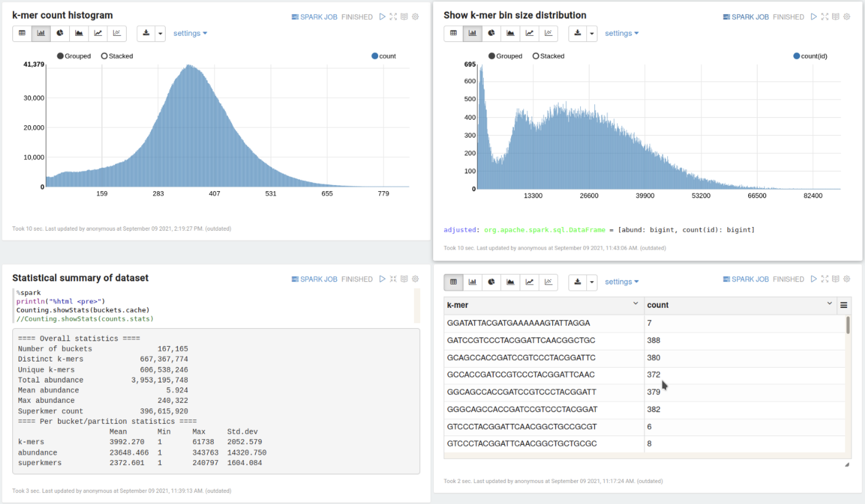Open SPARK JOB link of k-mer count histogram

[314, 17]
